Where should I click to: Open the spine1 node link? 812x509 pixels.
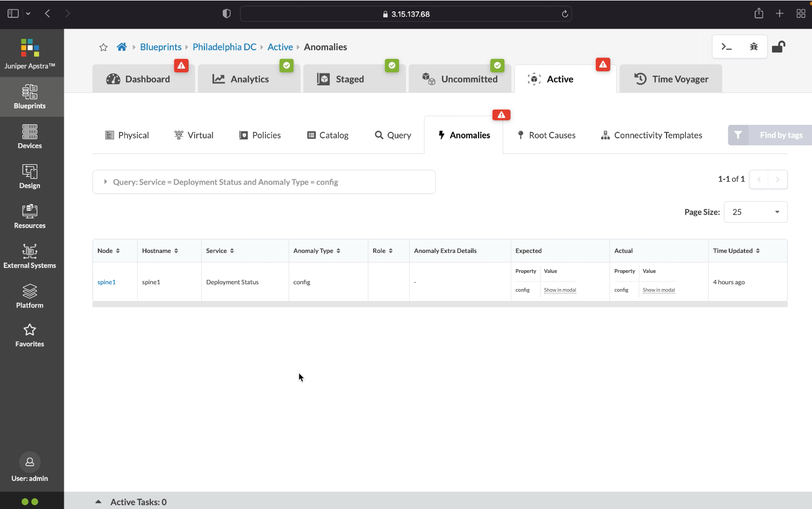tap(107, 282)
